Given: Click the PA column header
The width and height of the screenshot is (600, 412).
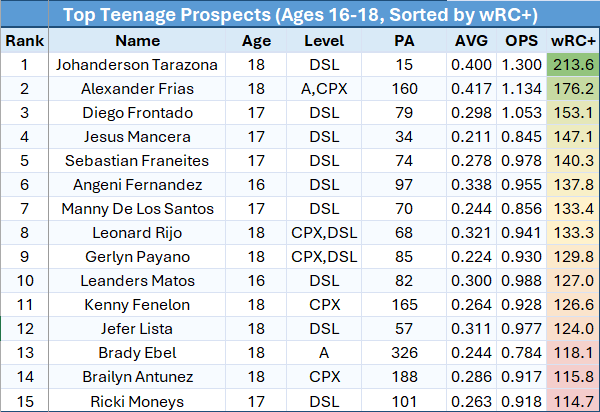Looking at the screenshot, I should (404, 41).
